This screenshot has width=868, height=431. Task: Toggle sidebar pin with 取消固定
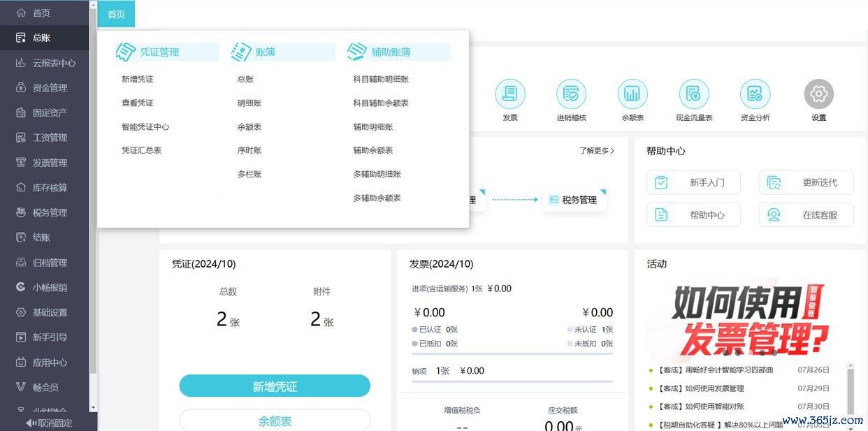[x=48, y=423]
